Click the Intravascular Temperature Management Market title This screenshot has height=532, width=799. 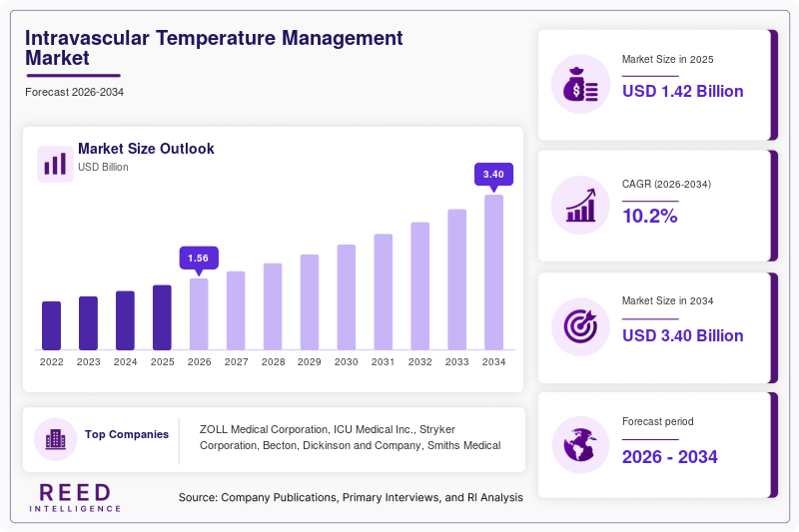point(214,48)
